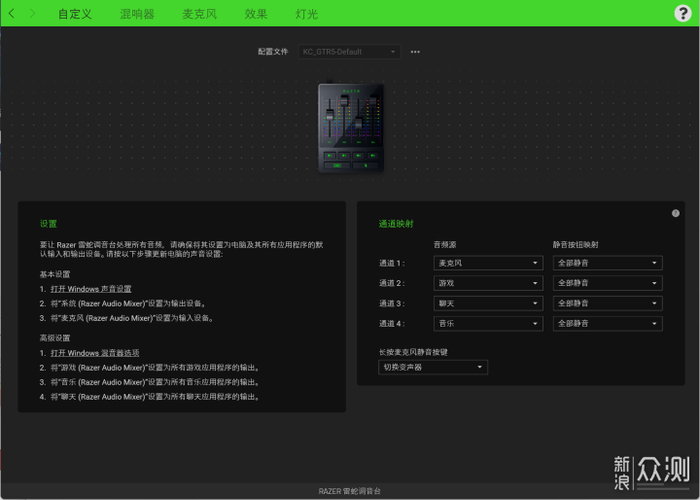The image size is (700, 500).
Task: Open 通道 1 audio source dropdown 麦克风
Action: (488, 263)
